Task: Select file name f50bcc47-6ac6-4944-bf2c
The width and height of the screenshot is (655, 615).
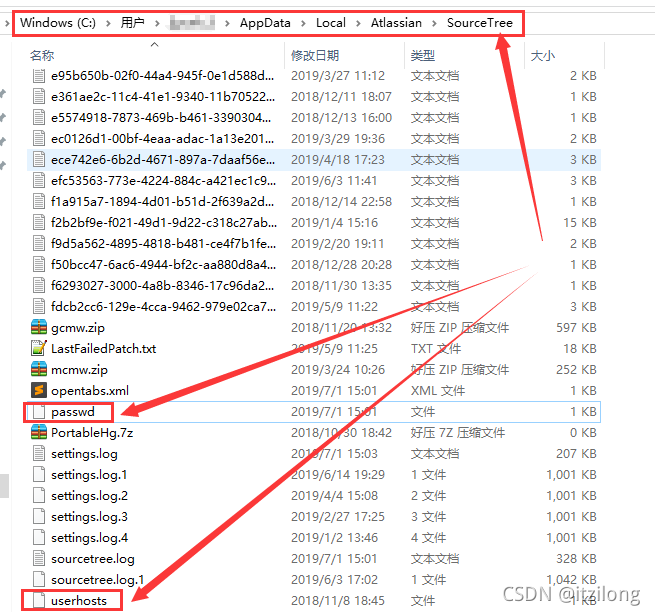Action: [163, 264]
